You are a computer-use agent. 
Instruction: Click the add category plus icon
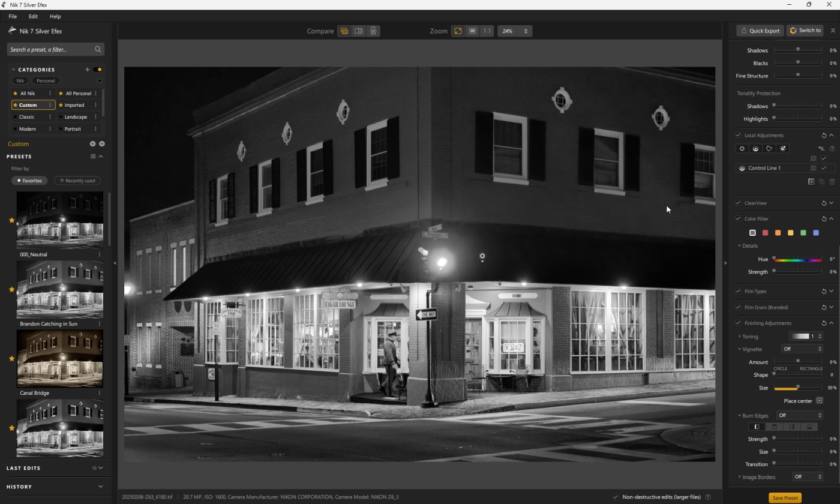click(87, 70)
